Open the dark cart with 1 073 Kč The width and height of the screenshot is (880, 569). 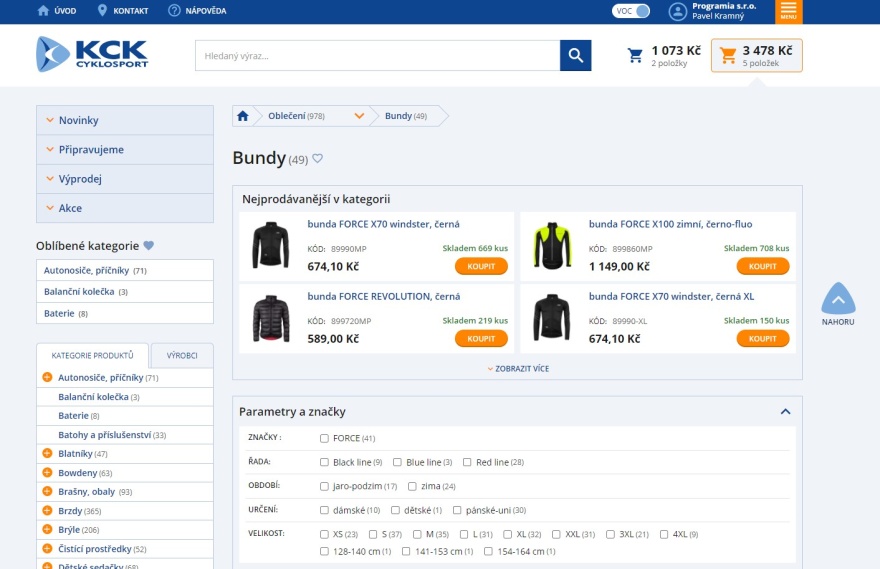tap(664, 56)
